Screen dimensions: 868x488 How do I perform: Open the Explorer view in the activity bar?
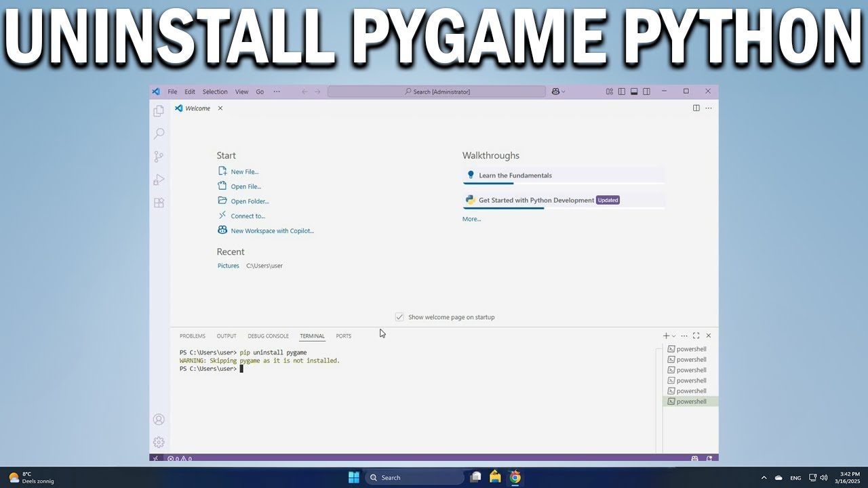tap(159, 110)
